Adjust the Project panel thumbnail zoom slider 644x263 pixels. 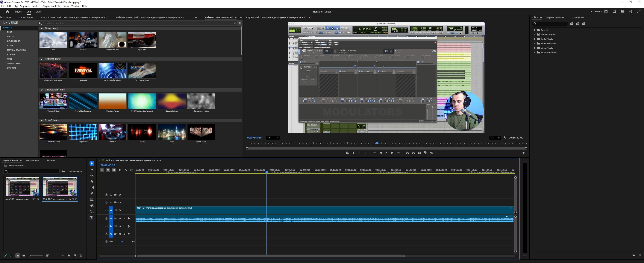click(x=36, y=256)
